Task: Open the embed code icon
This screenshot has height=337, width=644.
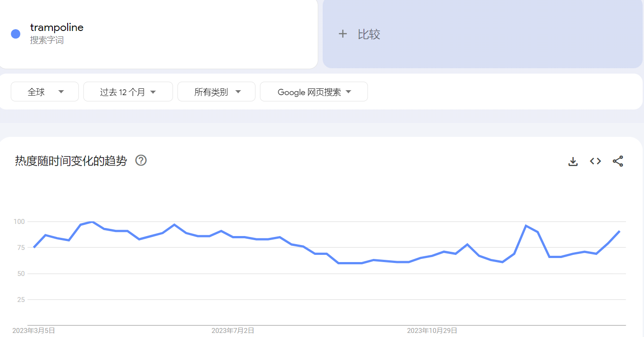Action: point(595,161)
